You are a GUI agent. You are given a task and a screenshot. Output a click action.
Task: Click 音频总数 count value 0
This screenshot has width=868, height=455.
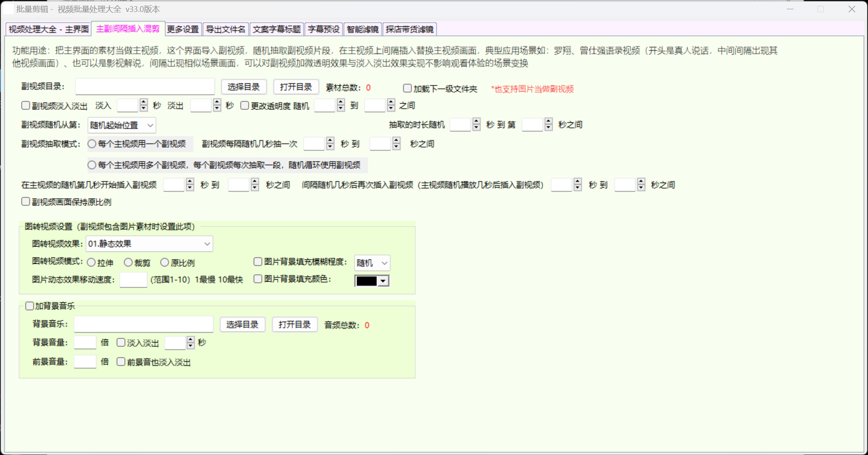pos(367,325)
